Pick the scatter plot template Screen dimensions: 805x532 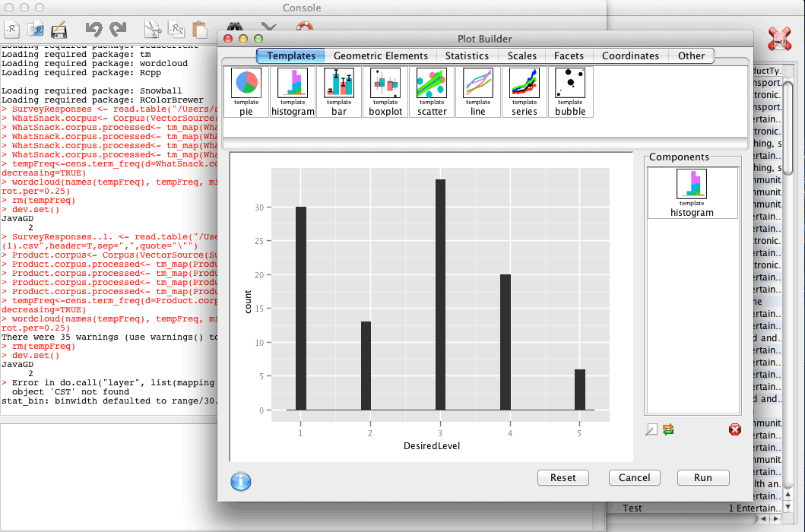click(432, 91)
